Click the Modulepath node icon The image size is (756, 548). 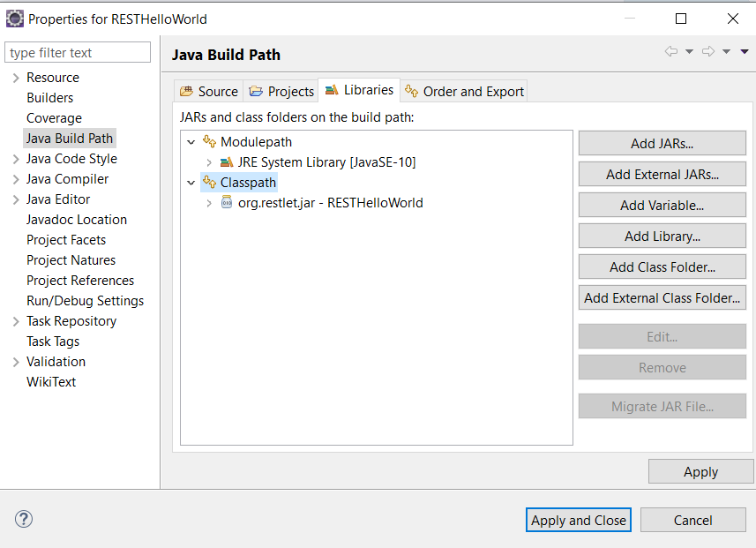tap(209, 142)
